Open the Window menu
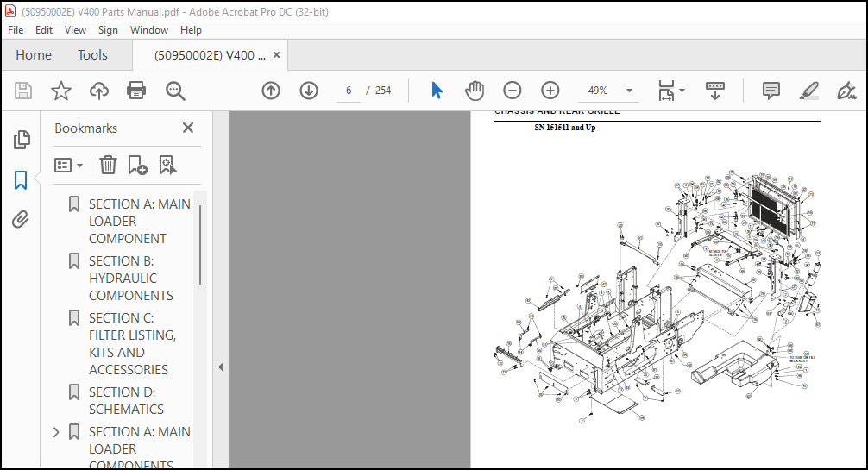This screenshot has height=470, width=868. [149, 30]
